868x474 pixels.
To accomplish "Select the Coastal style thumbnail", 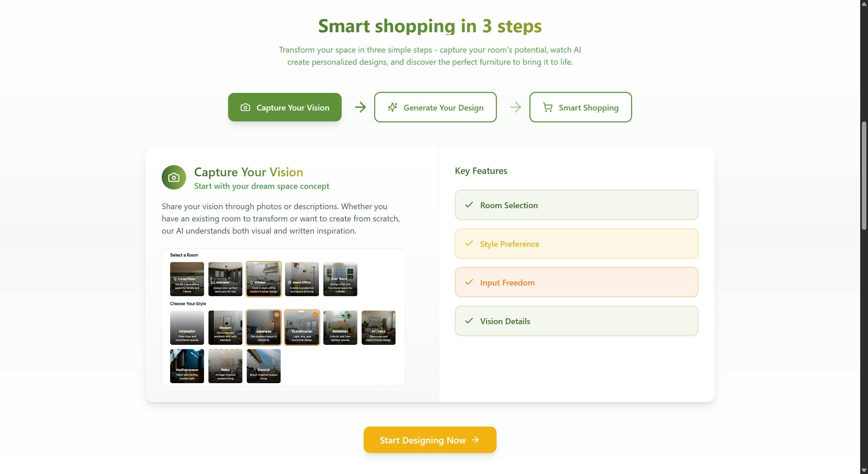I will click(264, 366).
